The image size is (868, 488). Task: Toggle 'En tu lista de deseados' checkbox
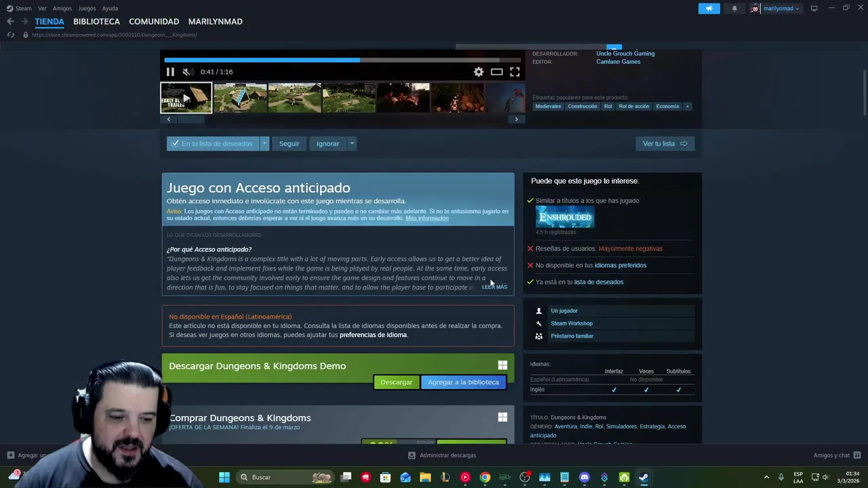[x=175, y=144]
